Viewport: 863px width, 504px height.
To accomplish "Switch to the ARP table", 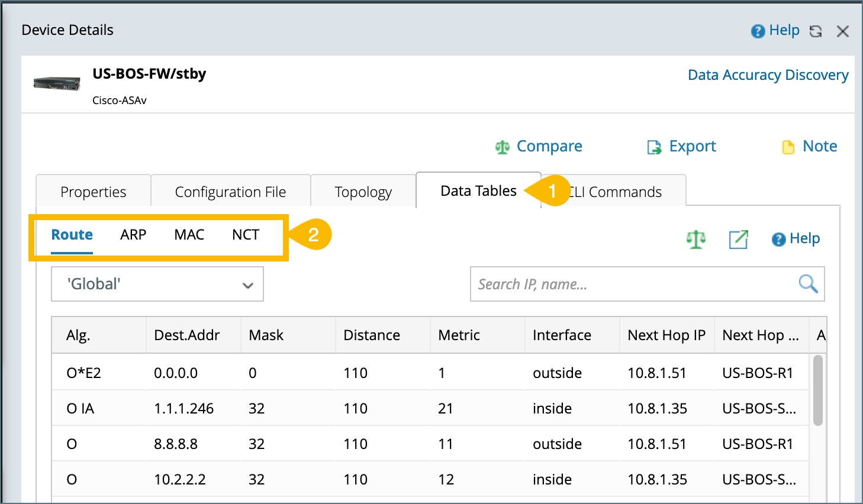I will point(133,235).
